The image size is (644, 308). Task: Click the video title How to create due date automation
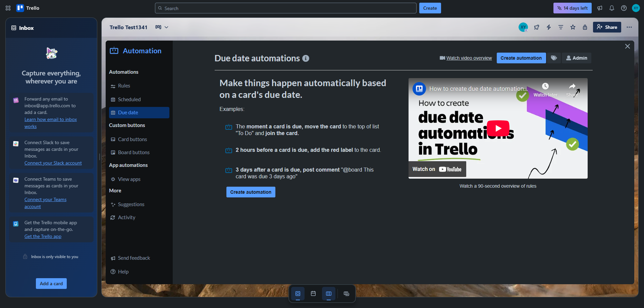[478, 89]
